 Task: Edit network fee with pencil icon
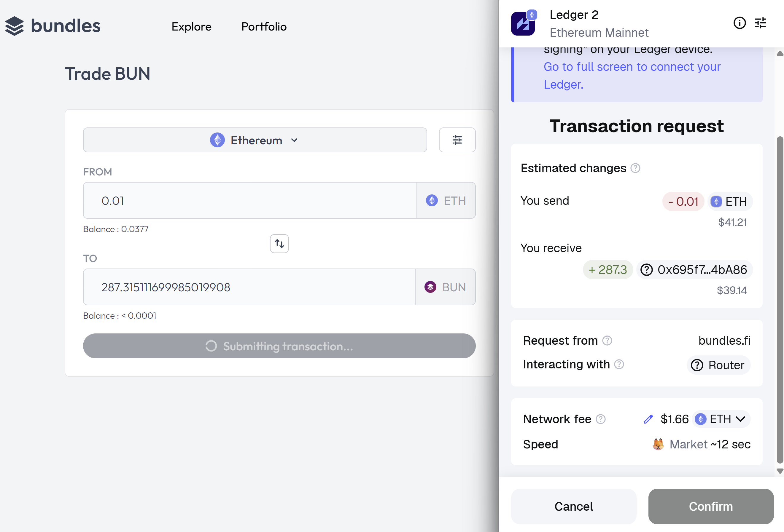click(648, 419)
